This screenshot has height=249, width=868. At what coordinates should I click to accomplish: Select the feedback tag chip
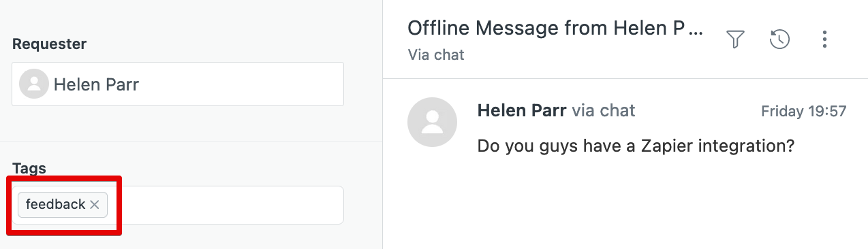coord(63,205)
